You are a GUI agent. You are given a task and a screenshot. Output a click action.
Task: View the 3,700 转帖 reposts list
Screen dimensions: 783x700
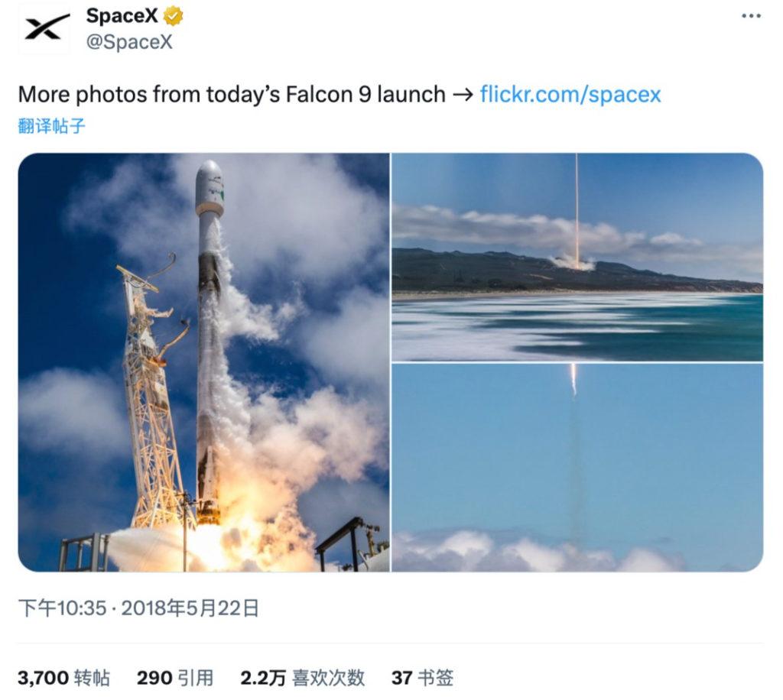[x=63, y=677]
